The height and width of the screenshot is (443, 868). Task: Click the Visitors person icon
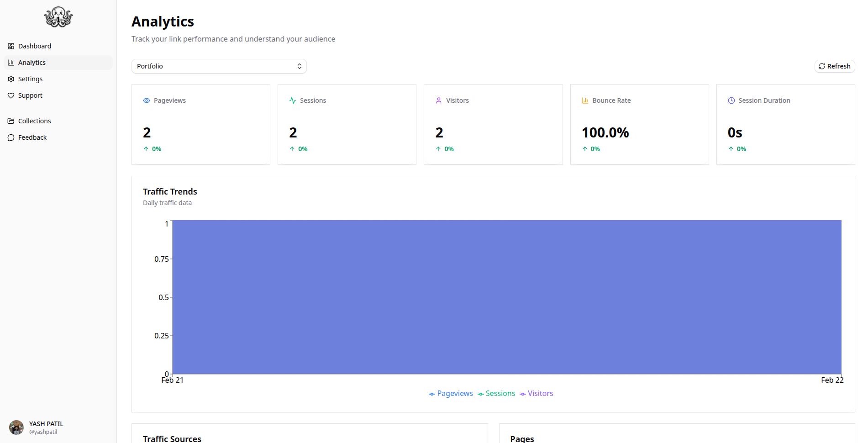pyautogui.click(x=439, y=100)
